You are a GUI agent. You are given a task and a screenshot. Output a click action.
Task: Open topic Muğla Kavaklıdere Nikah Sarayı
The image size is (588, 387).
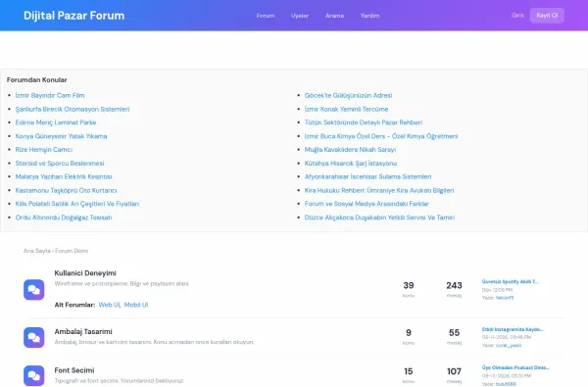[x=350, y=149]
